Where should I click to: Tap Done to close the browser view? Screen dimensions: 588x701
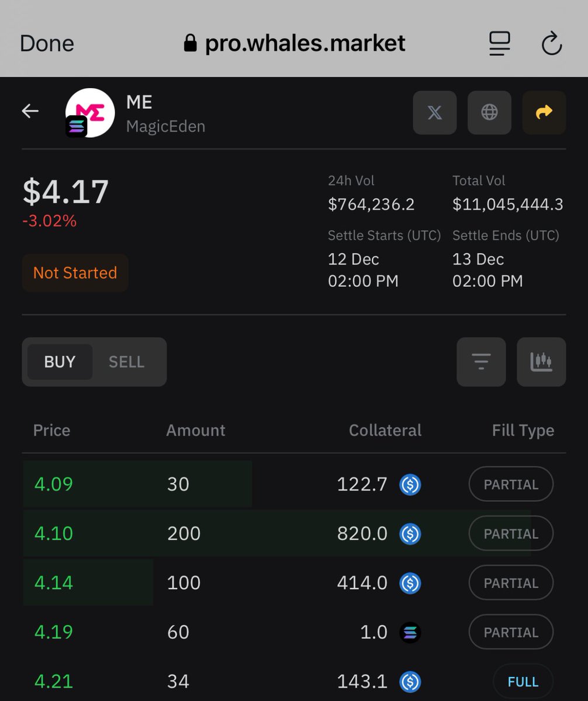coord(47,44)
